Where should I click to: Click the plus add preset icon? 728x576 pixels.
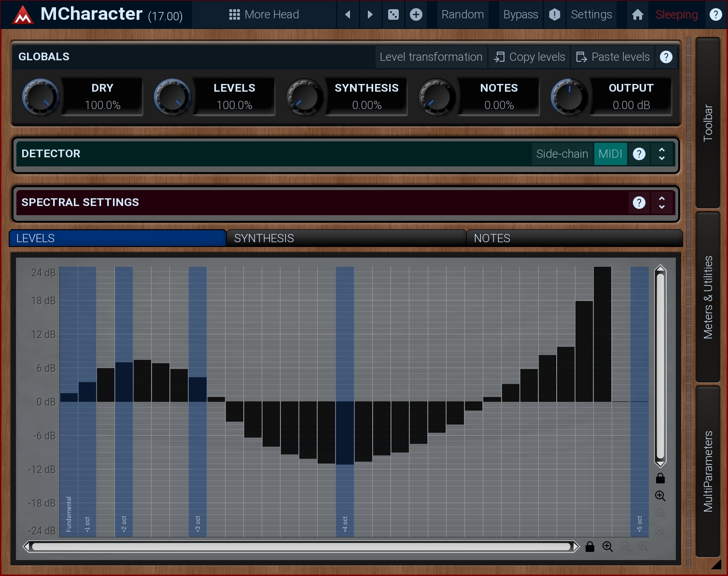coord(416,14)
